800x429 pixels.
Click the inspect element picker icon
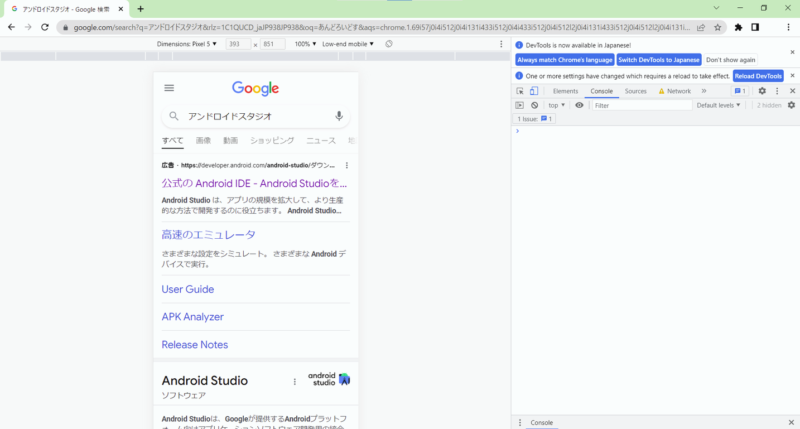point(520,91)
